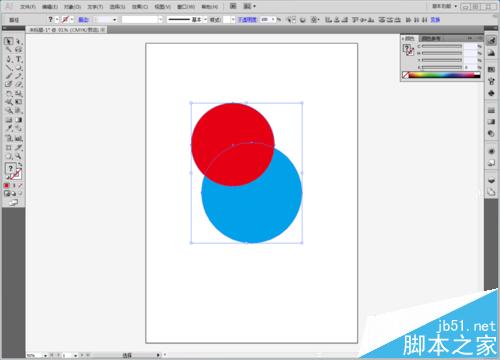Swap fill and stroke arrow in toolbox
The image size is (500, 360).
click(x=20, y=165)
